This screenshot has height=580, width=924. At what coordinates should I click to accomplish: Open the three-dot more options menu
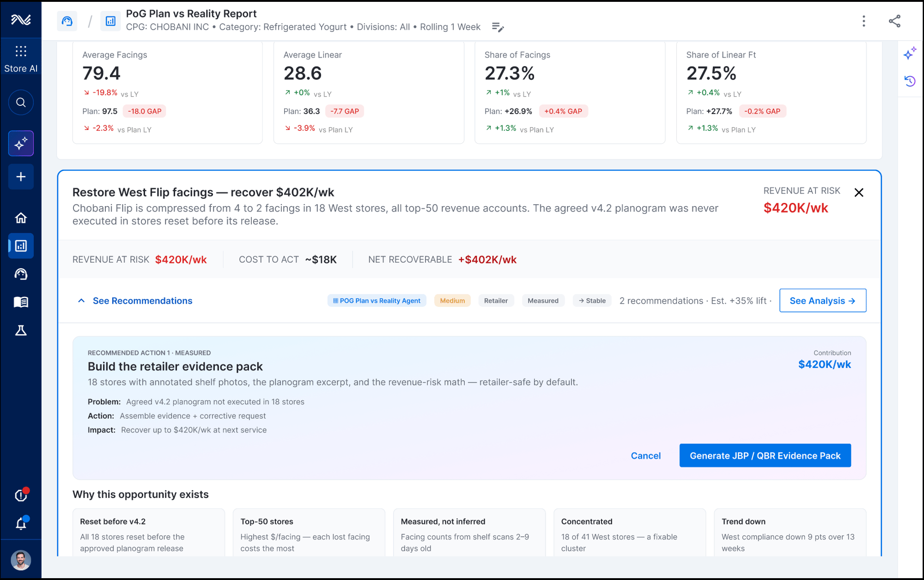[863, 21]
